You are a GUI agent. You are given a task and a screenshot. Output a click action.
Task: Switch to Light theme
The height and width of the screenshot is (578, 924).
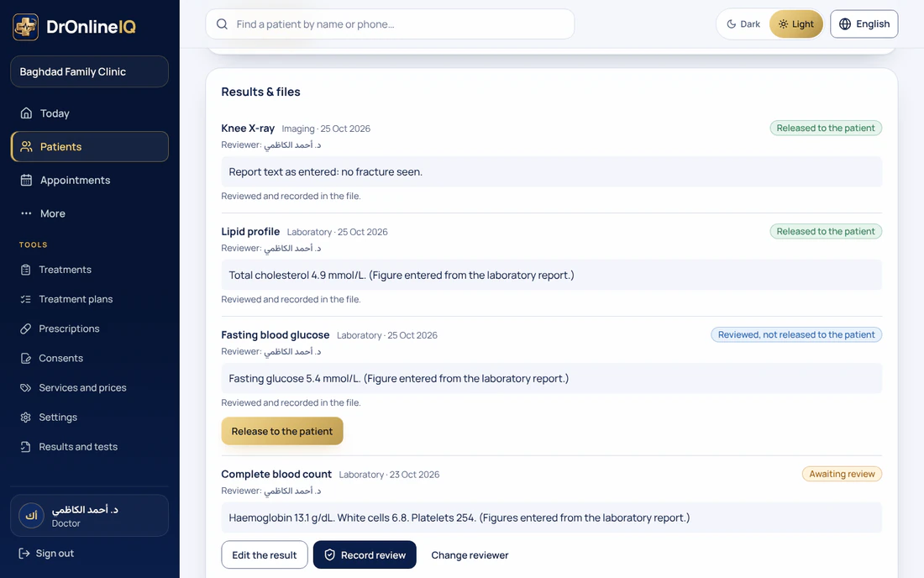pyautogui.click(x=796, y=24)
